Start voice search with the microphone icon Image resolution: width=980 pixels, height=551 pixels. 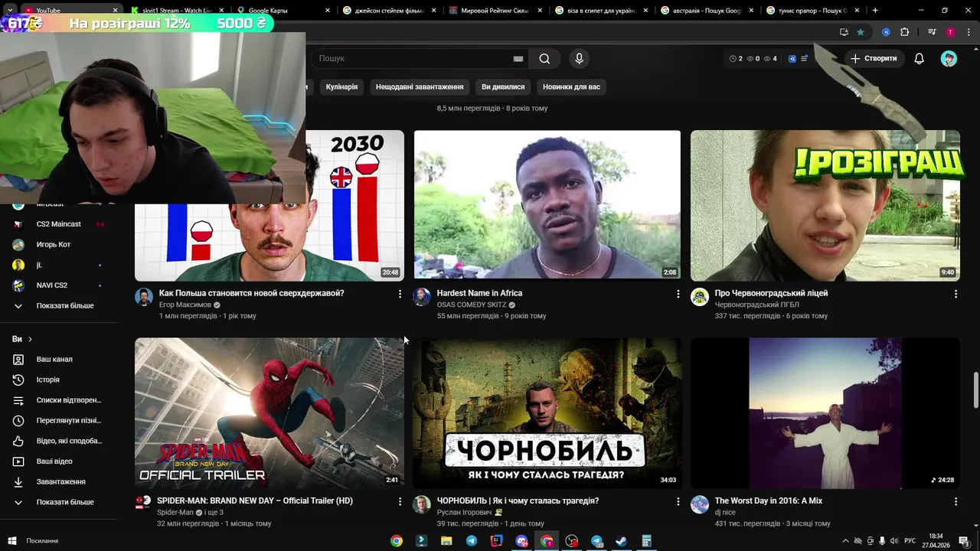tap(579, 58)
